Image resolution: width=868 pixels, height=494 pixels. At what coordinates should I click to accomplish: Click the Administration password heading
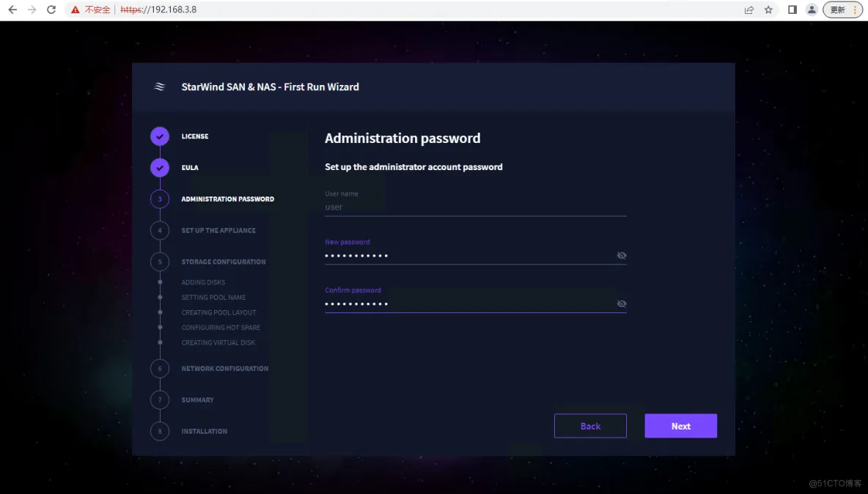402,139
